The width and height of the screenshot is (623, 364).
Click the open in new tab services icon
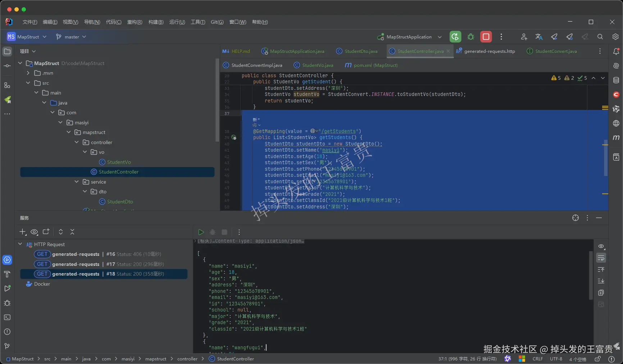click(46, 232)
